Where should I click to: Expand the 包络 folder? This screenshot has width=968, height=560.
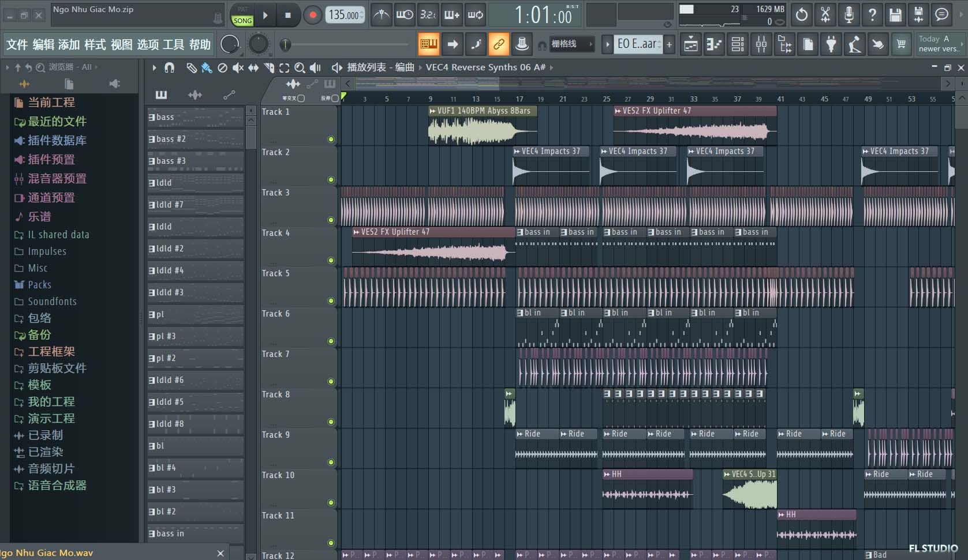tap(40, 318)
